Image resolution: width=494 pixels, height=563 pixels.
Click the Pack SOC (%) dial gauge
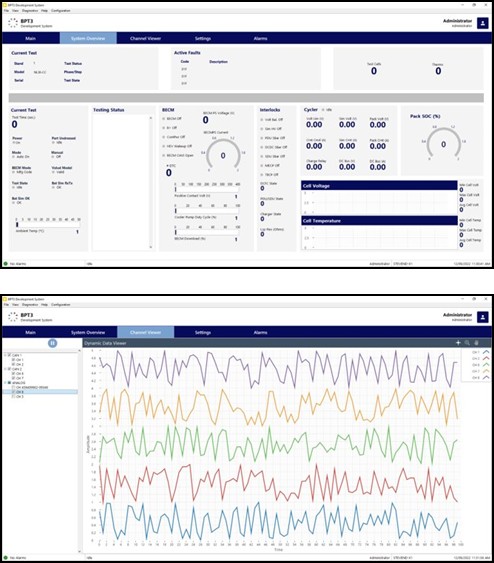coord(444,144)
